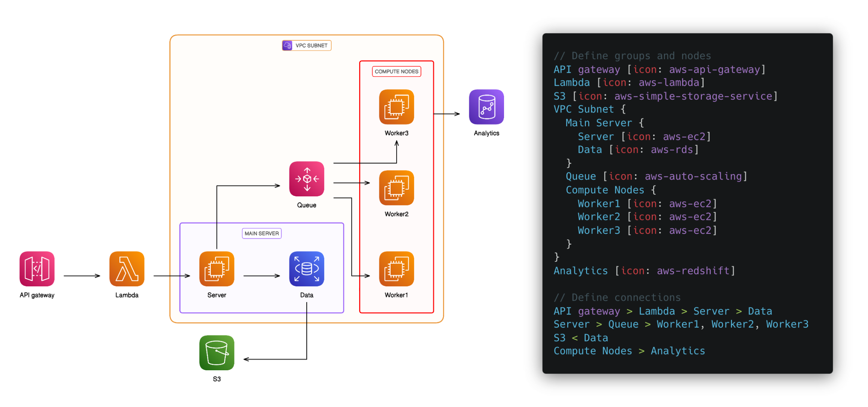Select the Queue auto-scaling icon
The image size is (868, 407).
tap(306, 179)
